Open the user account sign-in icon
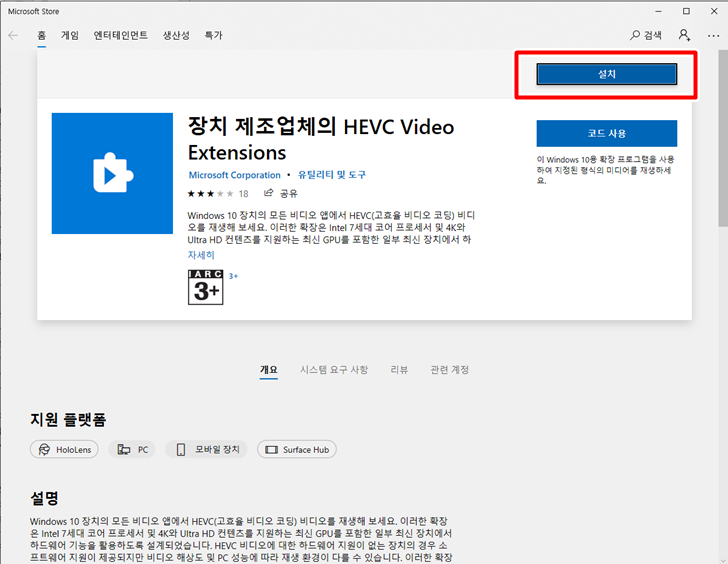 tap(684, 35)
